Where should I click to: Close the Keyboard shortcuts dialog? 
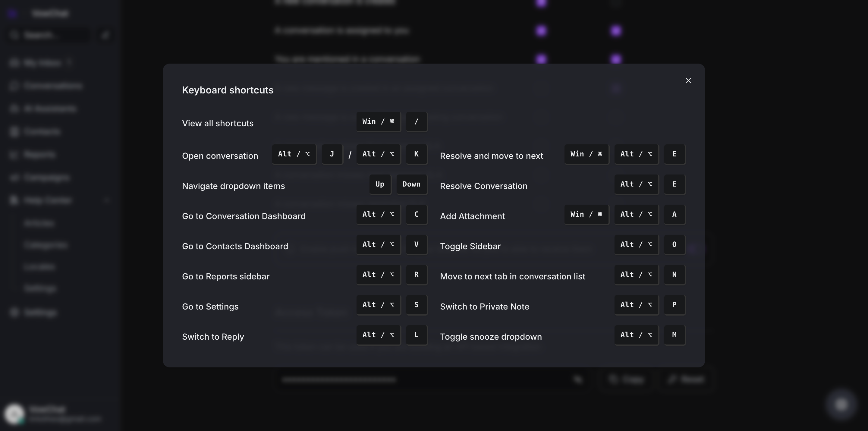point(688,80)
